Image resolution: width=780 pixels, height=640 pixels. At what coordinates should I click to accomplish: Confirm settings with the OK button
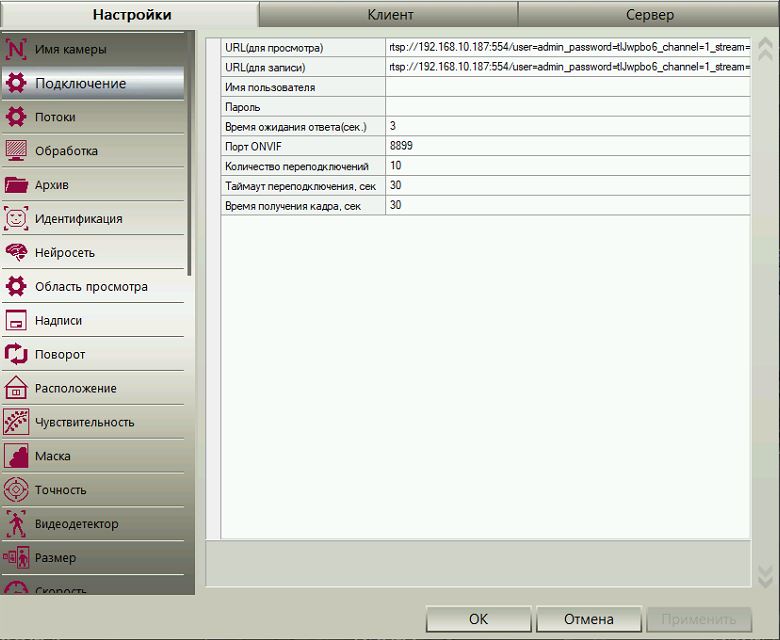click(479, 619)
